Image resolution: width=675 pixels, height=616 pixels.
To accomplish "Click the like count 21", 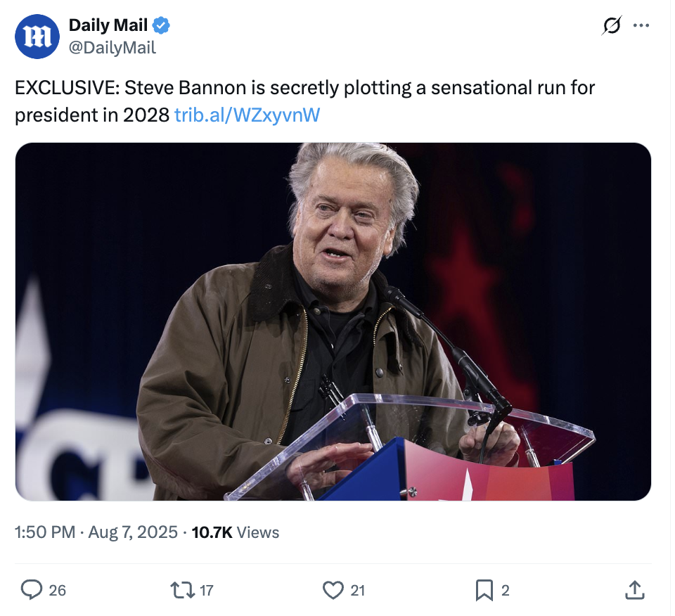I will point(357,591).
